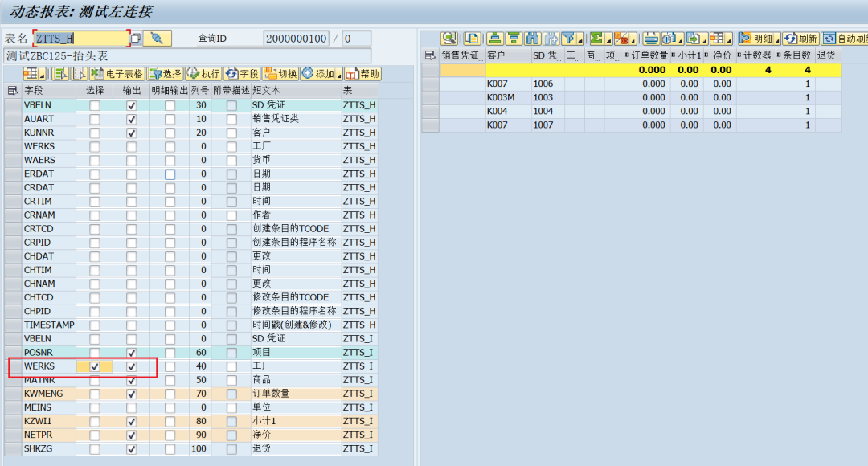The width and height of the screenshot is (868, 466).
Task: Click the 明细 details button
Action: point(755,39)
